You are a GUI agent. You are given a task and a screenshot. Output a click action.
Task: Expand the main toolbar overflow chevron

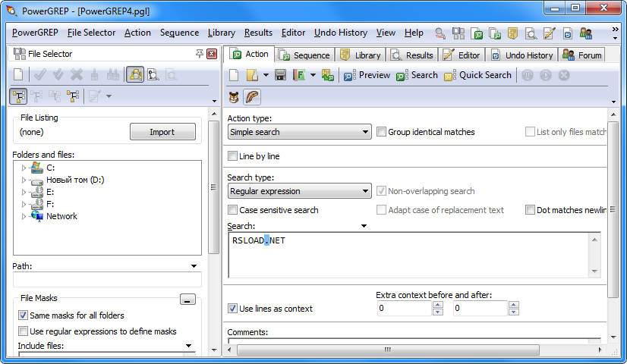(x=615, y=30)
